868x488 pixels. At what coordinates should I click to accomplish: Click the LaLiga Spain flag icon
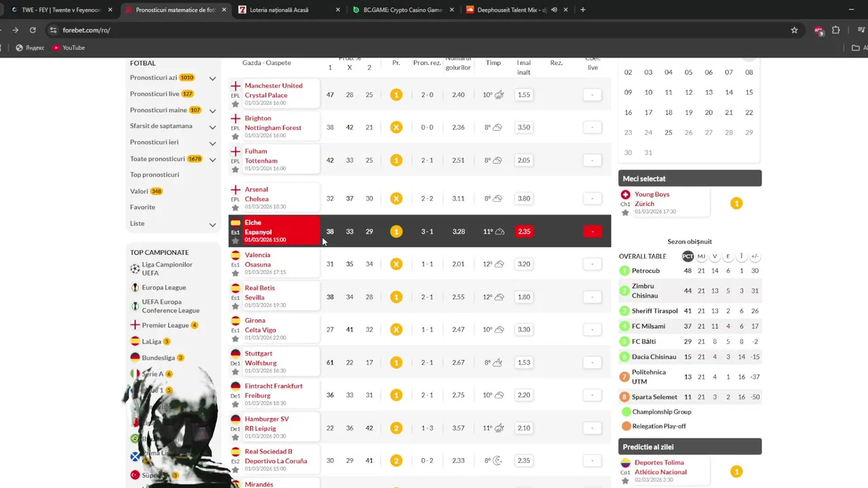[x=135, y=342]
